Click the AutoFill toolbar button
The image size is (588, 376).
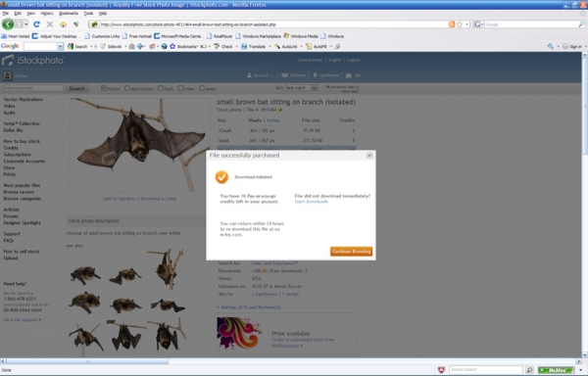[x=317, y=46]
